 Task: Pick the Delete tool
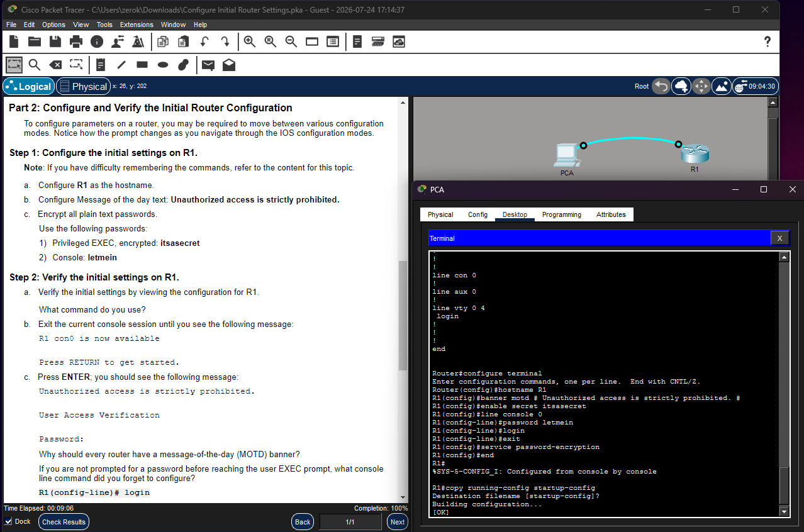point(55,65)
